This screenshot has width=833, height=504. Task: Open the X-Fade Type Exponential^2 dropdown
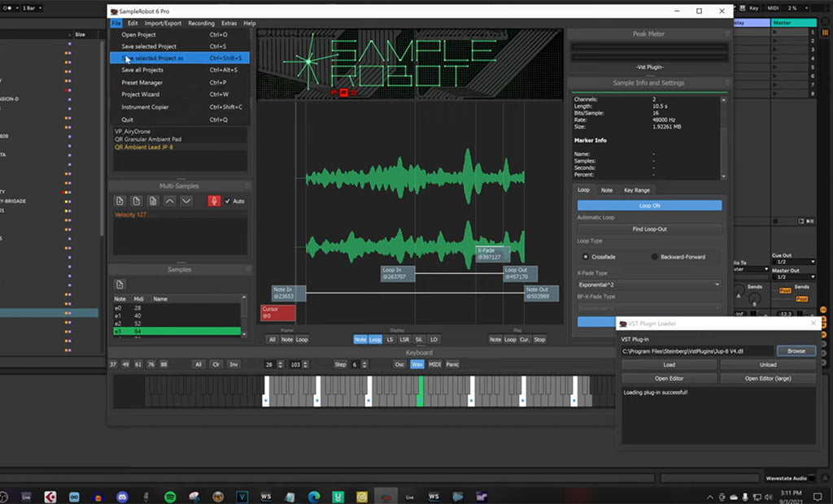(647, 284)
